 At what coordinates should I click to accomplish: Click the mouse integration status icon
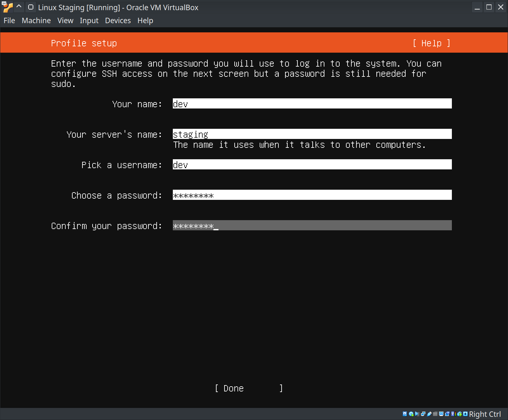pyautogui.click(x=459, y=414)
